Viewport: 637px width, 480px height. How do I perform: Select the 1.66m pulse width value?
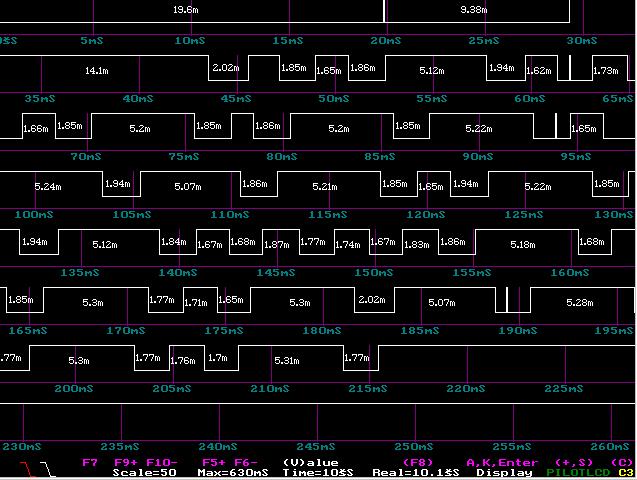[36, 129]
